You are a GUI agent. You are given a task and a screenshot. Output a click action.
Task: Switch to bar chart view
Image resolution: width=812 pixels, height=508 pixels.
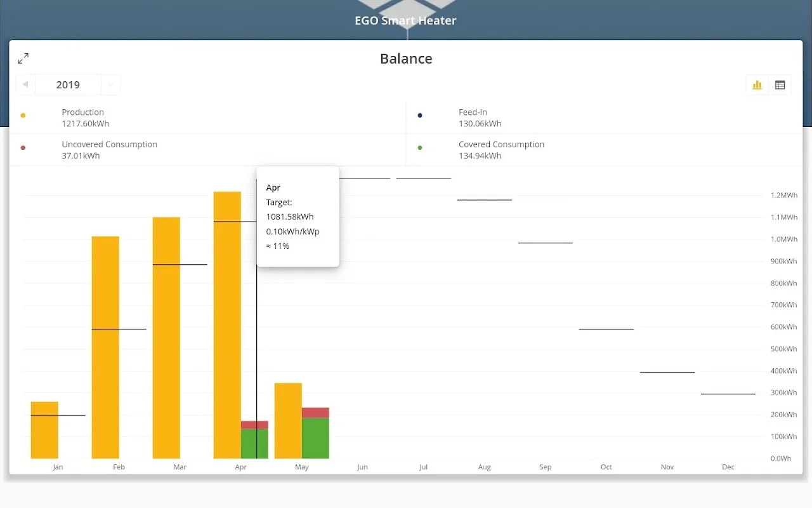(757, 85)
